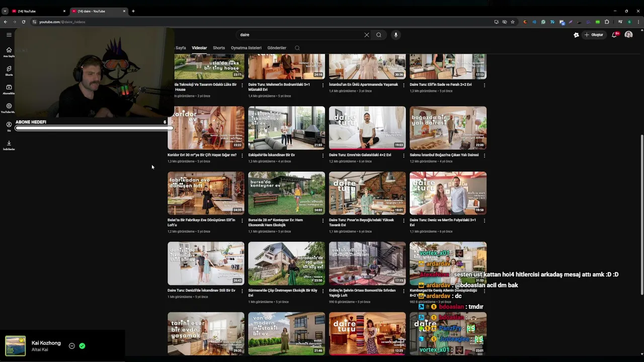Play the 'boğazda bir yalı dairesi' thumbnail

point(448,128)
